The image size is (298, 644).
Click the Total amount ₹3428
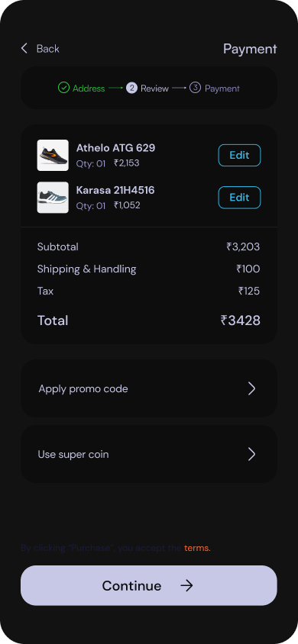[x=241, y=320]
